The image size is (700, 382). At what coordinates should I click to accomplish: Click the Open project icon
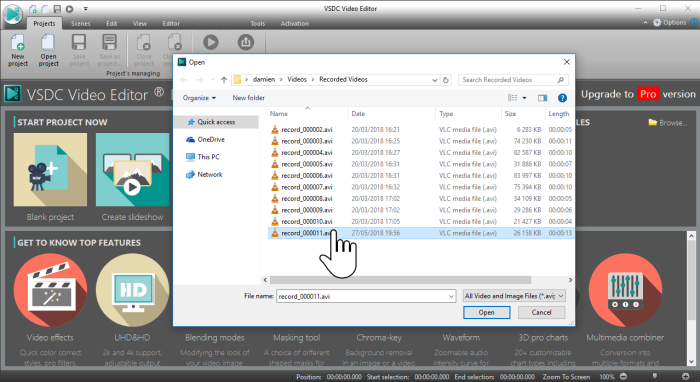click(48, 43)
